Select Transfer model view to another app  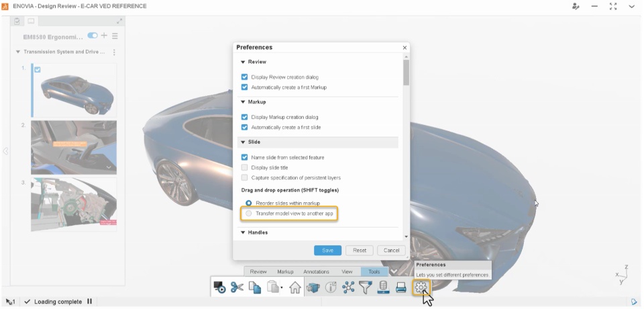[248, 214]
